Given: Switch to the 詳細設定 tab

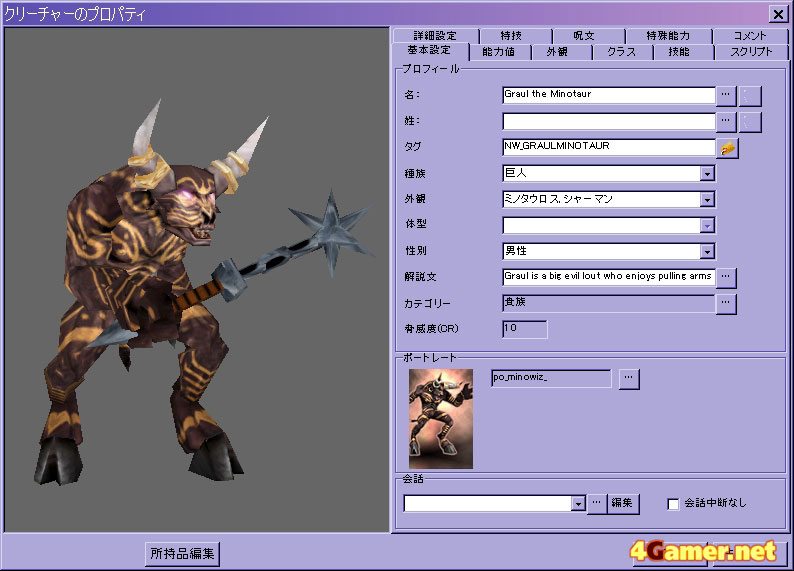Looking at the screenshot, I should click(x=435, y=35).
